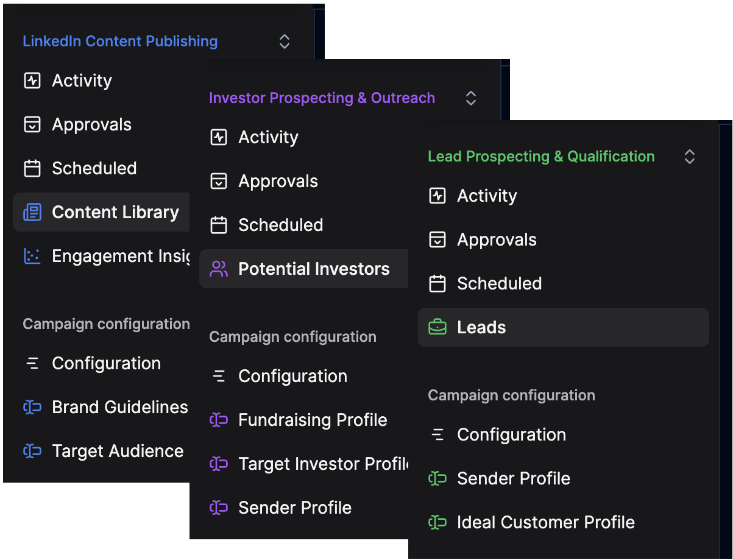Click Sender Profile under Lead Prospecting
The width and height of the screenshot is (733, 560).
click(512, 478)
